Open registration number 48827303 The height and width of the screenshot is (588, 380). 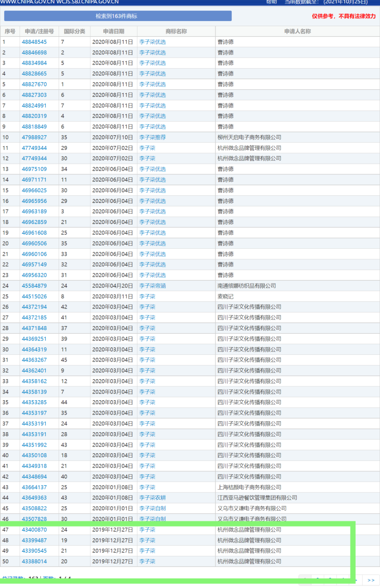click(x=34, y=95)
